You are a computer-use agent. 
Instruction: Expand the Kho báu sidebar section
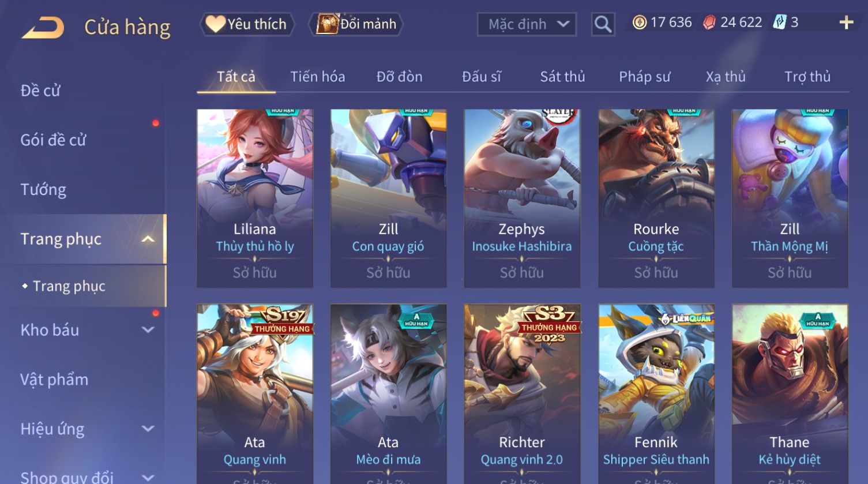tap(148, 330)
